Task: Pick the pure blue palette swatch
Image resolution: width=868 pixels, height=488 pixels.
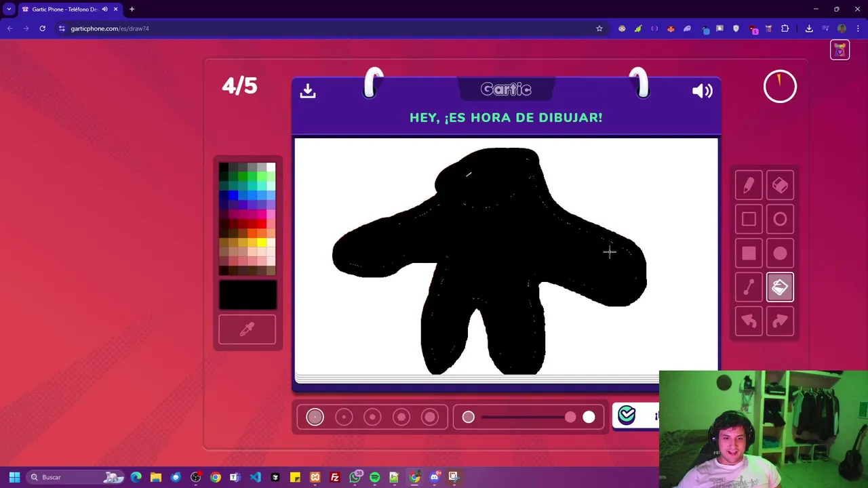Action: 233,195
